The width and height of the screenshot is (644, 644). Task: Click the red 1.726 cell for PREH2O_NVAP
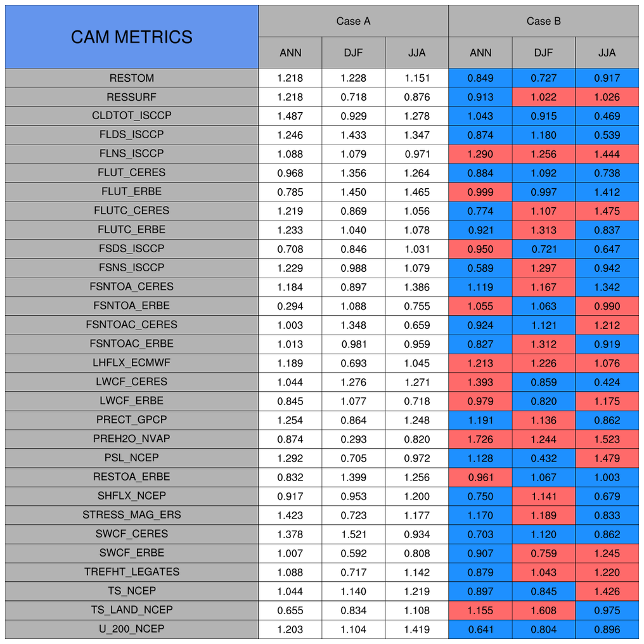pos(480,439)
